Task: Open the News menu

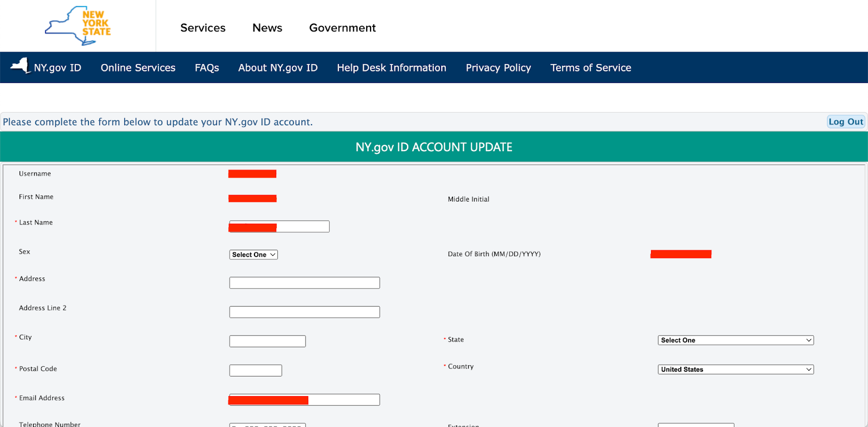Action: 267,28
